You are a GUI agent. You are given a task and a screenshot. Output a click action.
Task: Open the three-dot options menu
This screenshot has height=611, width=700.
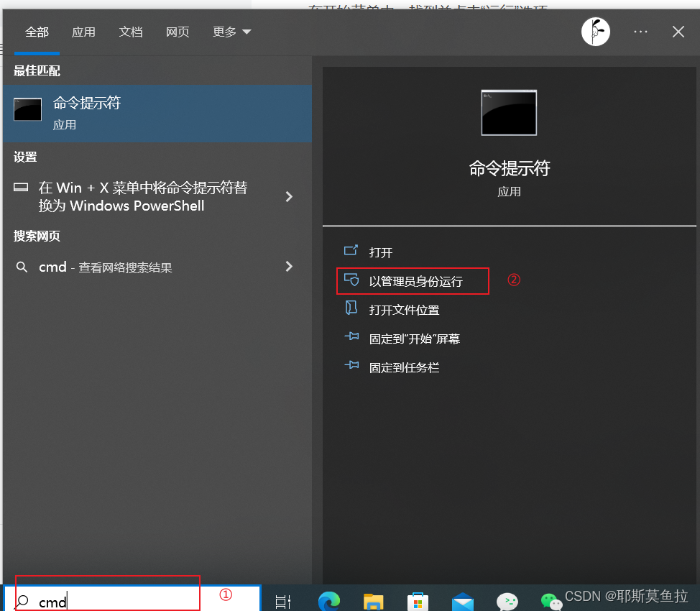(640, 32)
